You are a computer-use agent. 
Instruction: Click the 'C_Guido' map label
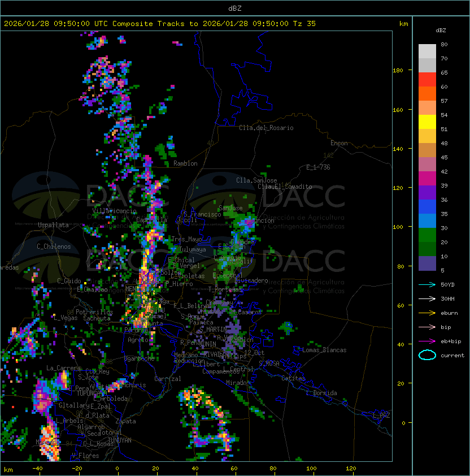pyautogui.click(x=69, y=281)
